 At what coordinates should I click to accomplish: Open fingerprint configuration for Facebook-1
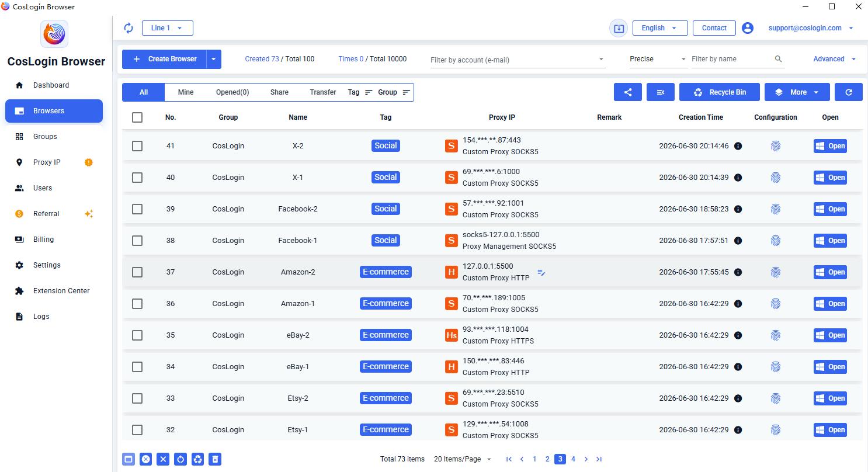[776, 241]
